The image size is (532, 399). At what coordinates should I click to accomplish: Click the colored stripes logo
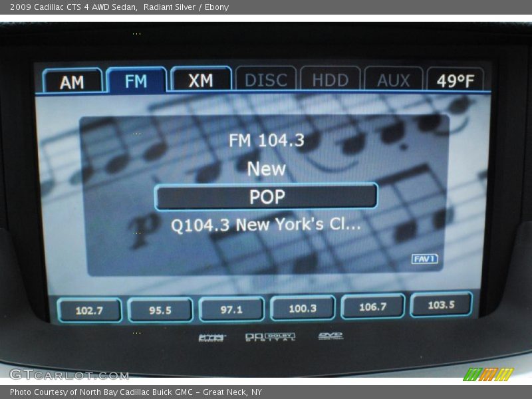(x=488, y=374)
